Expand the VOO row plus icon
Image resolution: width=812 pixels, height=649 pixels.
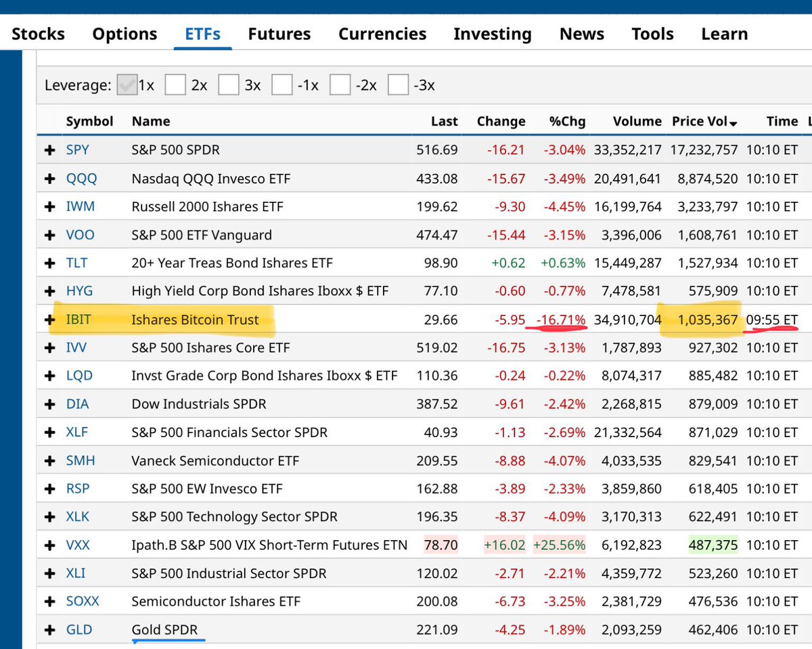(x=49, y=235)
